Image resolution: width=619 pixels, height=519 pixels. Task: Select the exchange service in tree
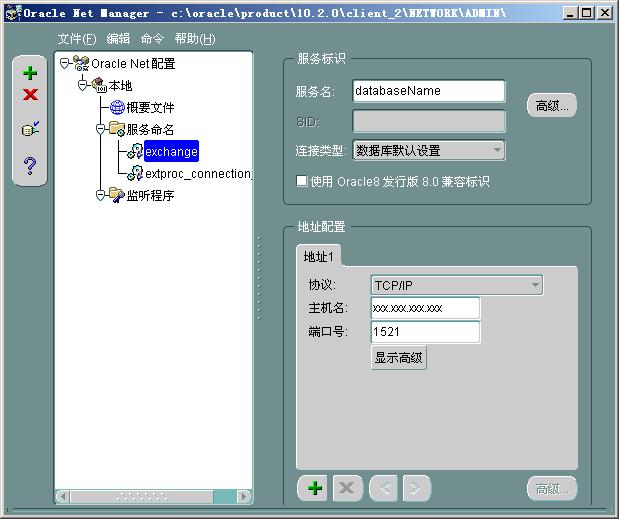pos(171,151)
